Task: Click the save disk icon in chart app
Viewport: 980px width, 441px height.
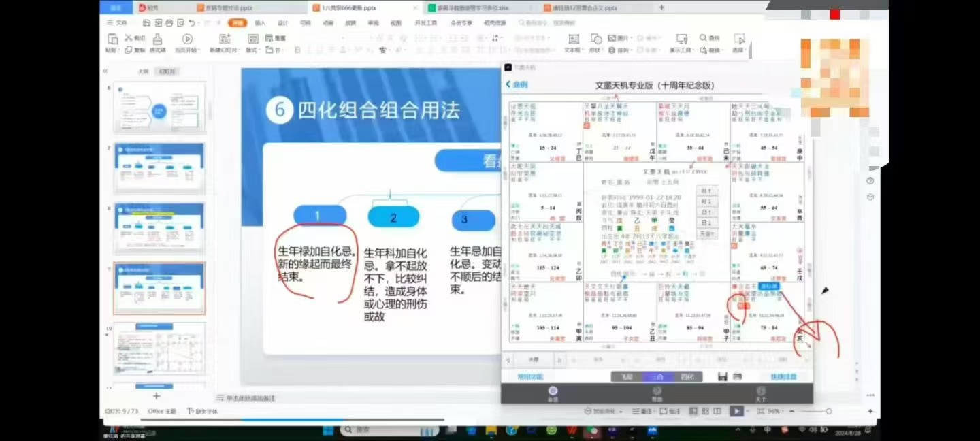Action: (723, 376)
